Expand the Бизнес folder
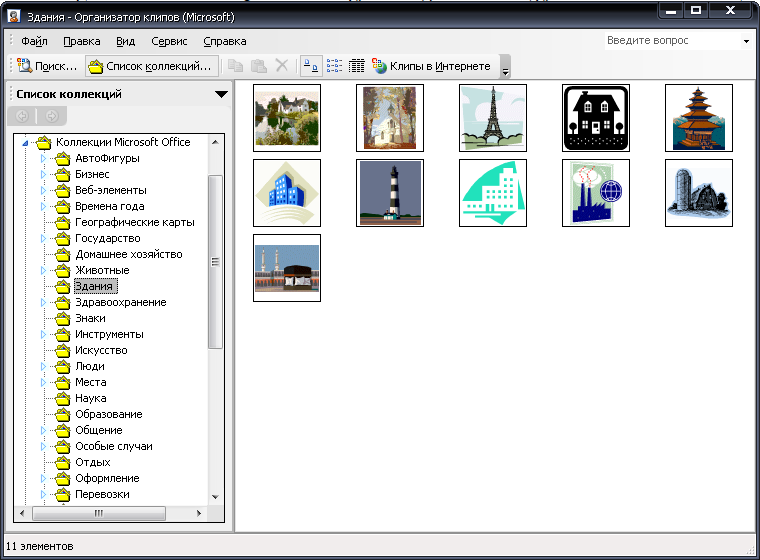760x560 pixels. coord(43,175)
